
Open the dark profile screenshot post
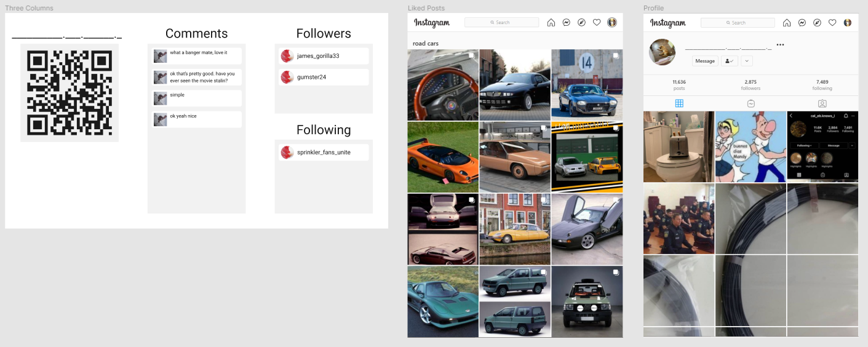click(822, 146)
